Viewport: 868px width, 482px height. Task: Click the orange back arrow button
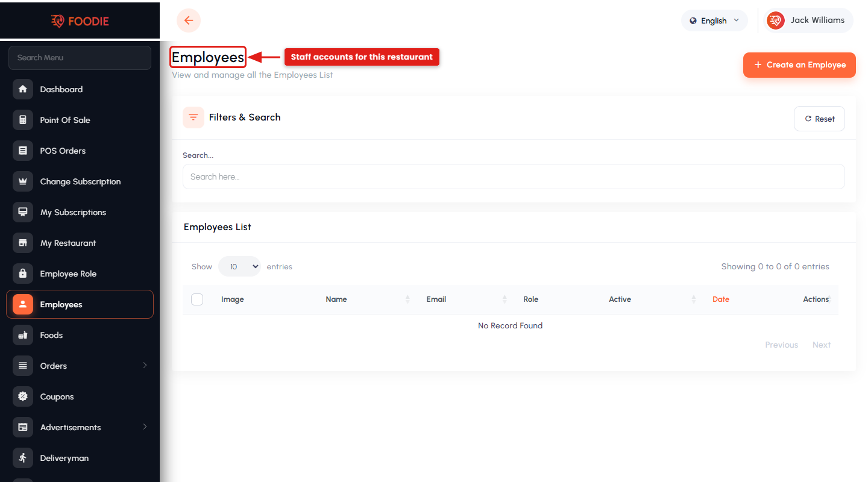click(x=189, y=20)
